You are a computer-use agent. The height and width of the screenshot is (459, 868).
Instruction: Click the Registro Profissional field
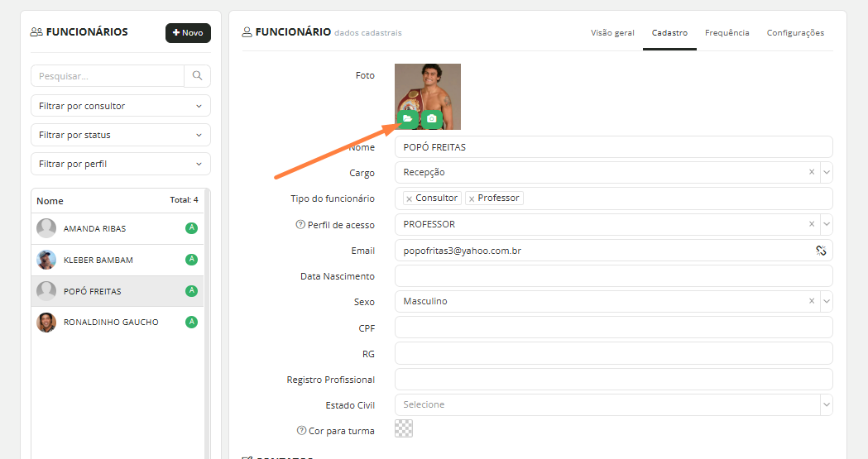613,380
